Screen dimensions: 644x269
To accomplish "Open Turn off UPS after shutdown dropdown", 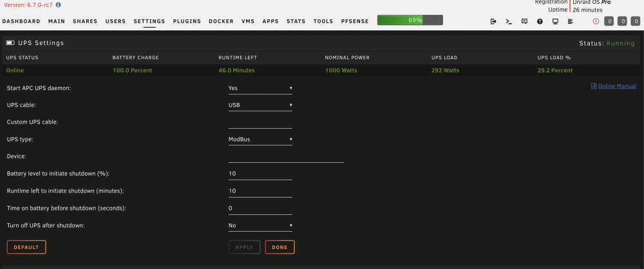I will click(260, 225).
